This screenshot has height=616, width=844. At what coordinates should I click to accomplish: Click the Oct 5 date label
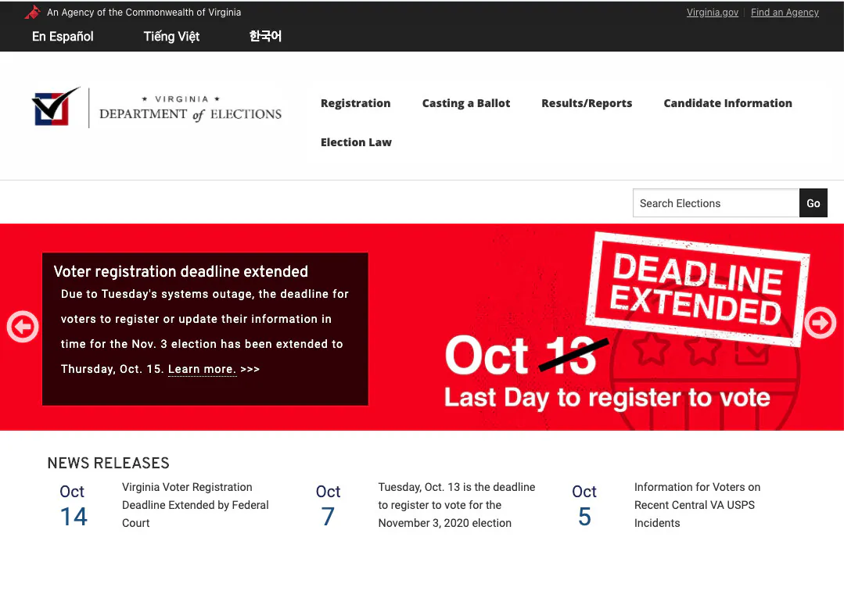click(584, 505)
